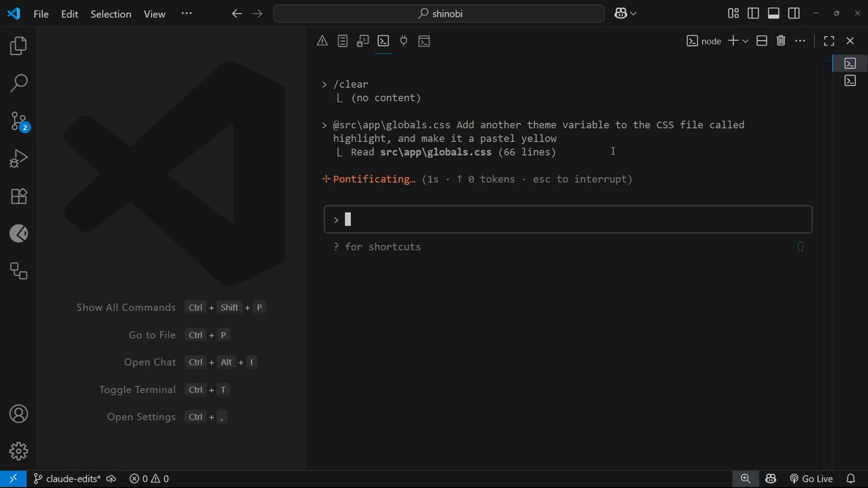Open the Accounts menu

[x=18, y=414]
